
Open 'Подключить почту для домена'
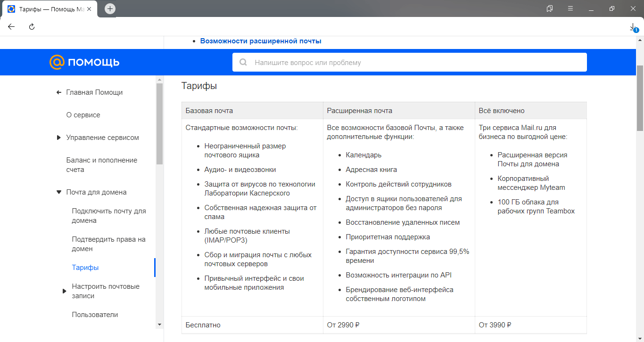tap(109, 216)
